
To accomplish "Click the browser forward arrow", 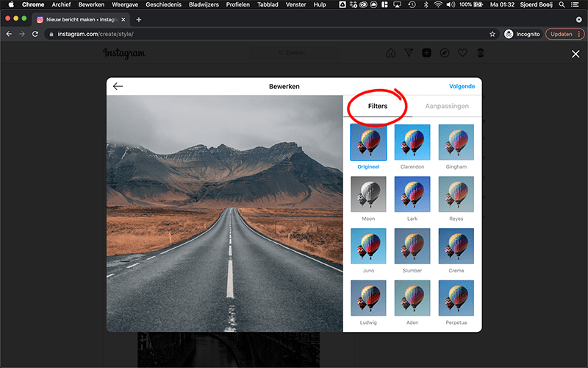I will tap(22, 34).
